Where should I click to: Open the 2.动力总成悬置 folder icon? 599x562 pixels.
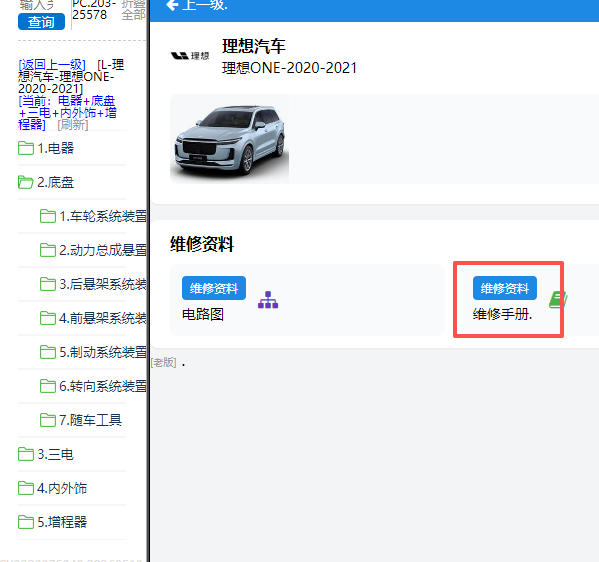pyautogui.click(x=48, y=250)
